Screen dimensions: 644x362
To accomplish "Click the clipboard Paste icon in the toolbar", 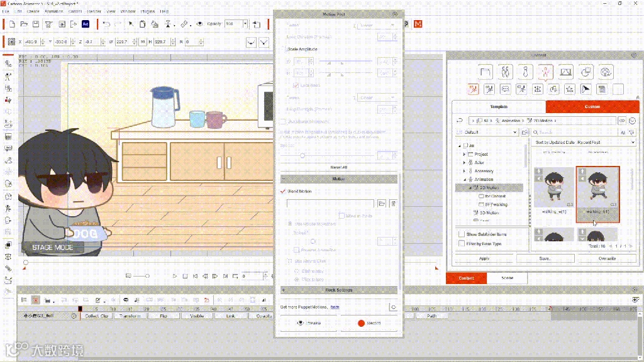I will [143, 25].
